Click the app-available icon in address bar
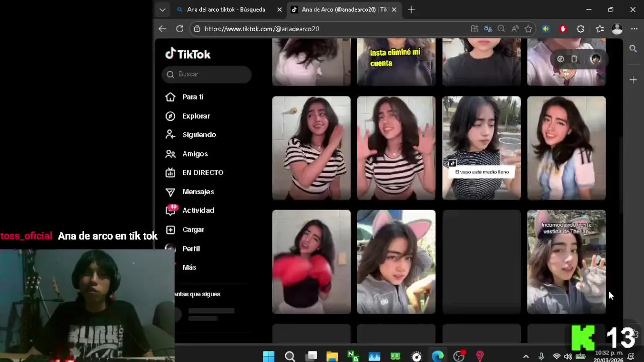This screenshot has width=644, height=362. coord(474,29)
